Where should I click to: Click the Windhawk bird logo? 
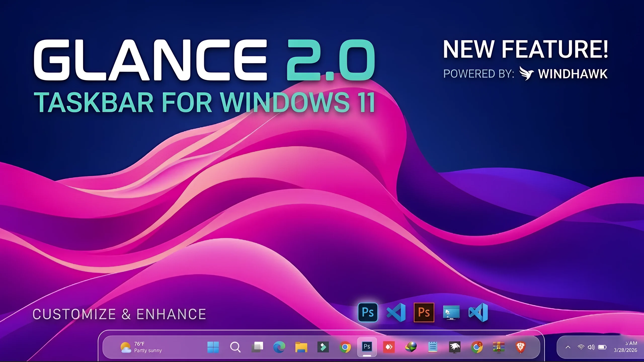click(527, 73)
